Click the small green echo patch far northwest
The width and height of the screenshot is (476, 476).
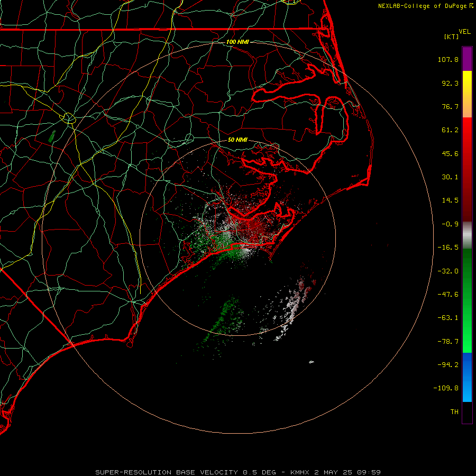click(52, 136)
